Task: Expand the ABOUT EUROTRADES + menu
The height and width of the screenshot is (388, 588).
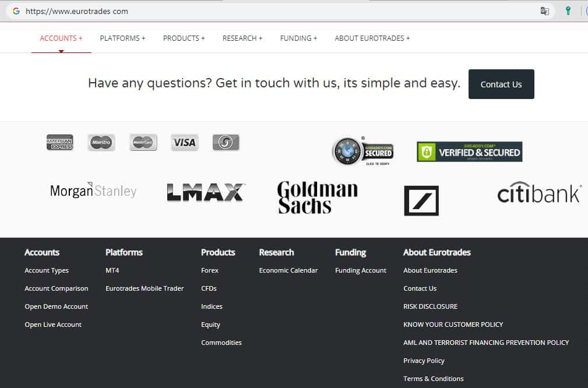Action: coord(372,38)
